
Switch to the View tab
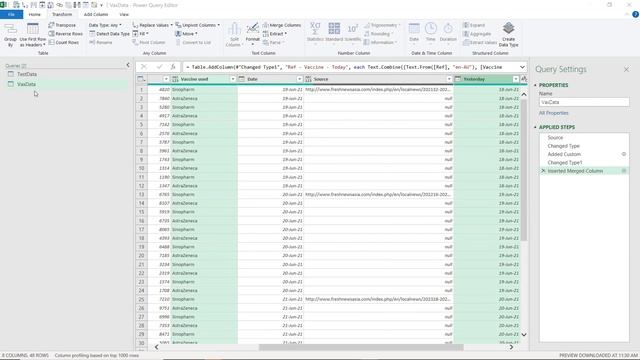point(124,14)
